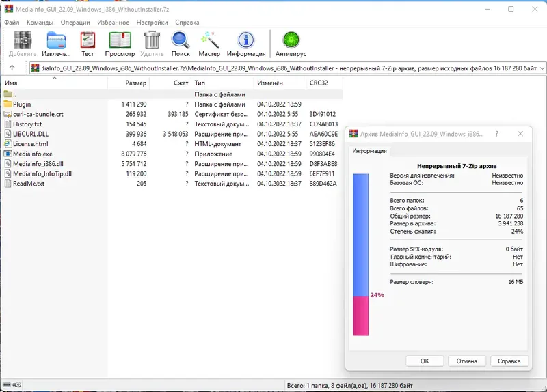Screen dimensions: 547x392
Task: Sort list by Сжат column header
Action: [170, 83]
